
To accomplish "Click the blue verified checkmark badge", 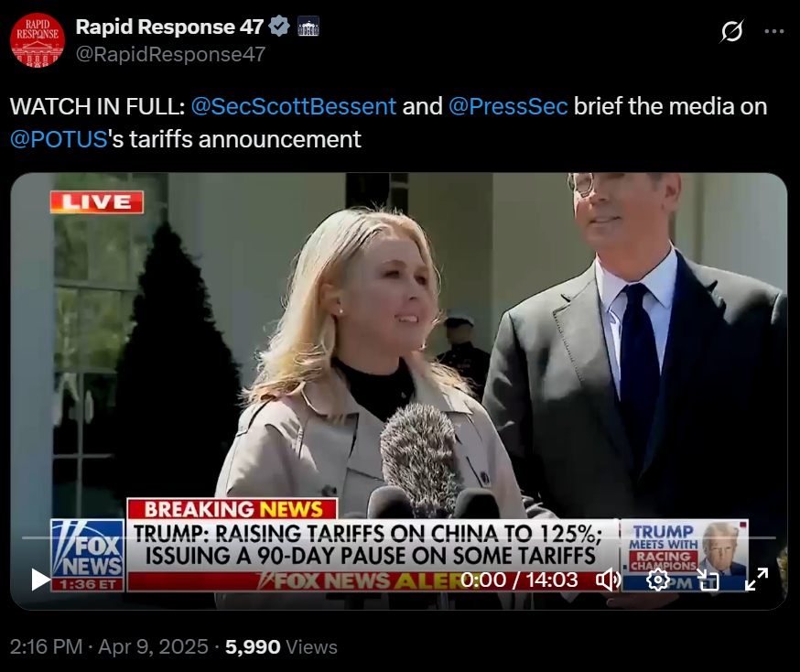I will click(279, 26).
